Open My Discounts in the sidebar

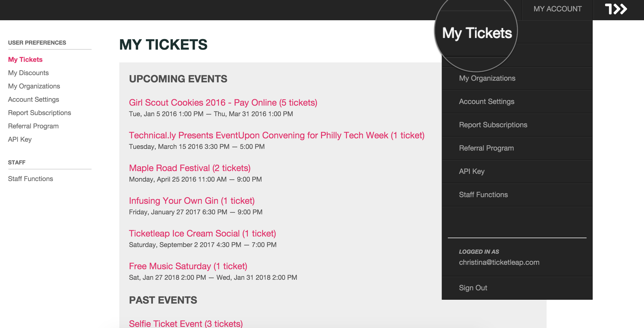pyautogui.click(x=29, y=73)
